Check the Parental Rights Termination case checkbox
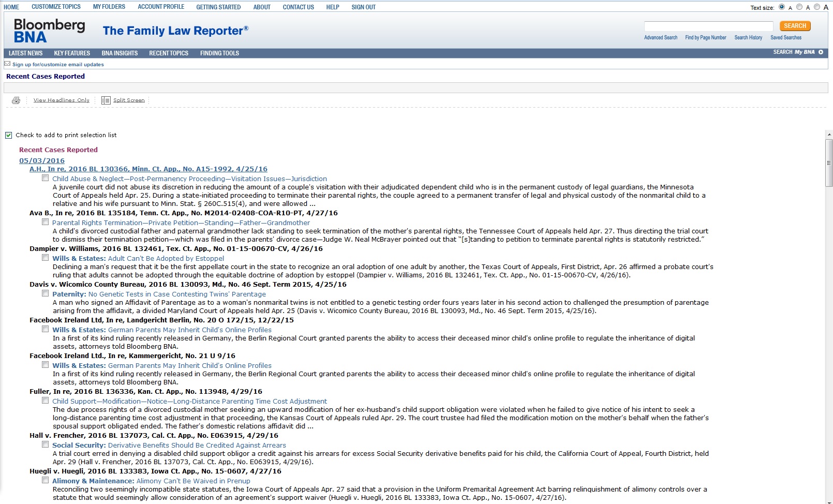Screen dimensions: 833x504 pyautogui.click(x=46, y=222)
